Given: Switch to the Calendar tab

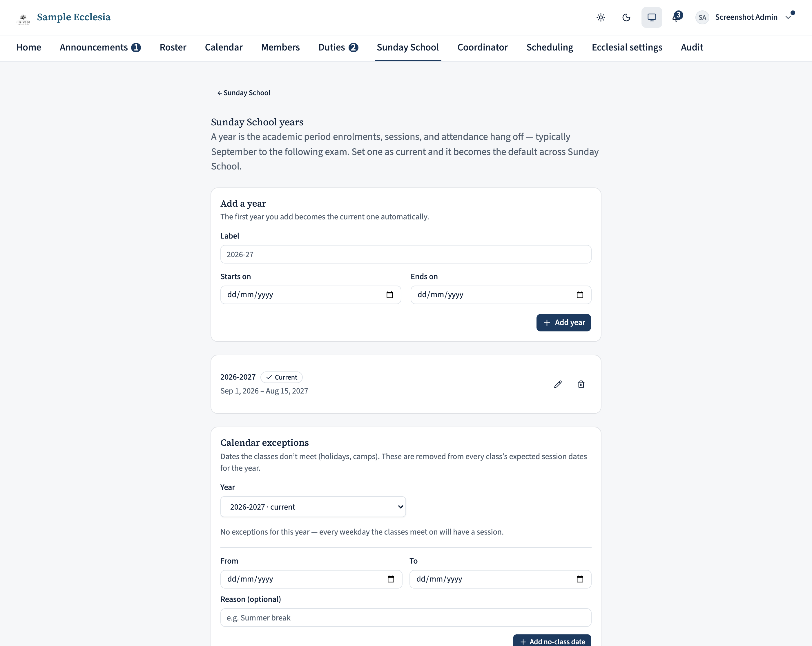Looking at the screenshot, I should (224, 47).
